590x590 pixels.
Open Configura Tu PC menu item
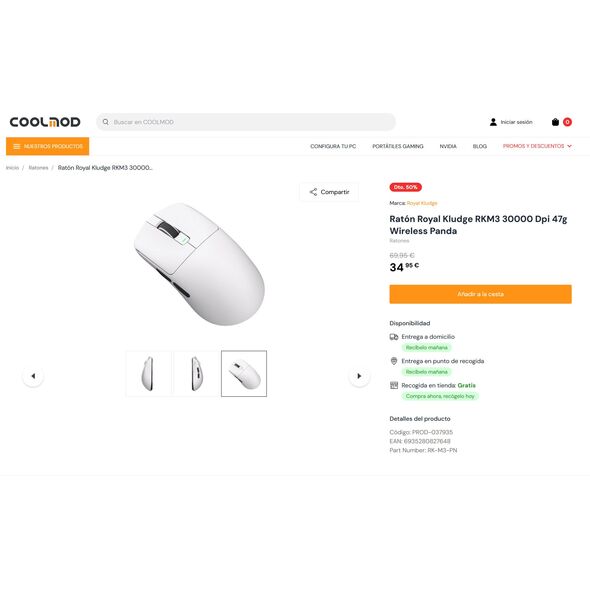(x=333, y=146)
